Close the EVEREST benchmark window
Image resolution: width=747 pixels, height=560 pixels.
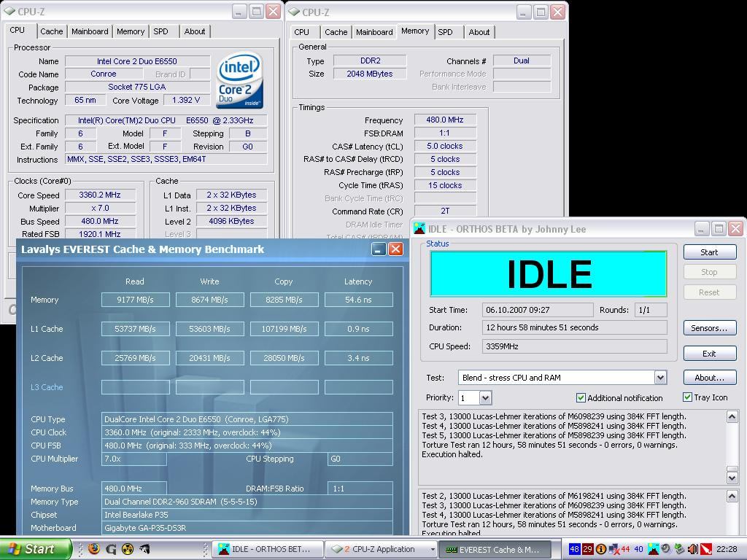(x=395, y=249)
